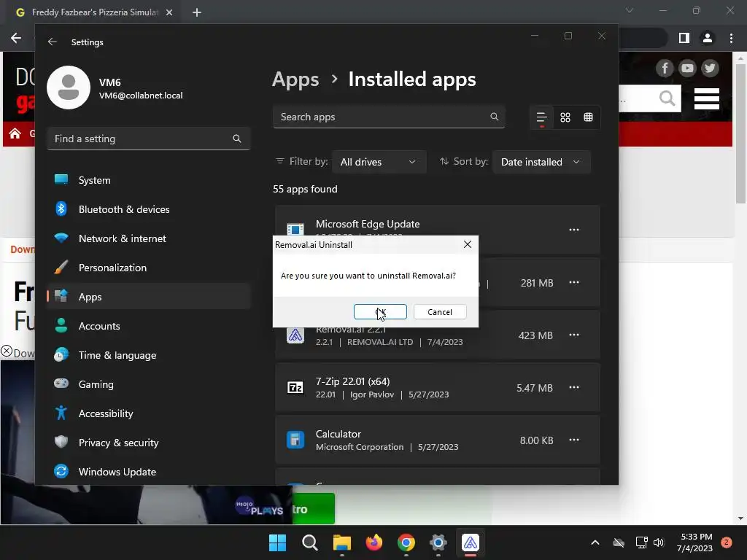Click the volume icon in system tray
The width and height of the screenshot is (747, 560).
[659, 542]
